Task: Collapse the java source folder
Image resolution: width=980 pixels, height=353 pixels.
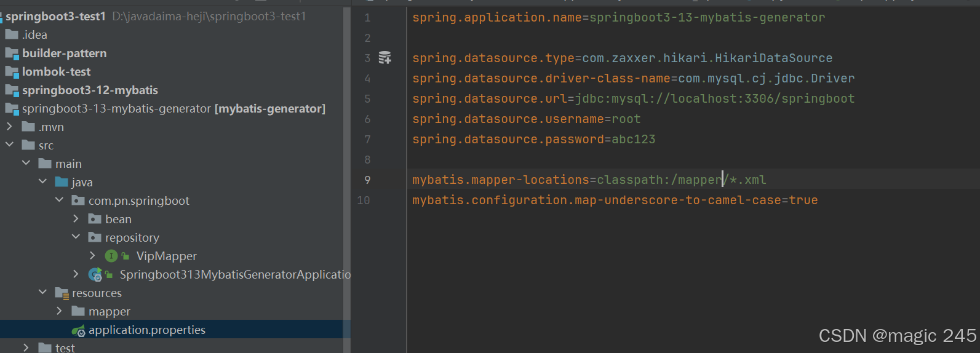Action: tap(42, 182)
